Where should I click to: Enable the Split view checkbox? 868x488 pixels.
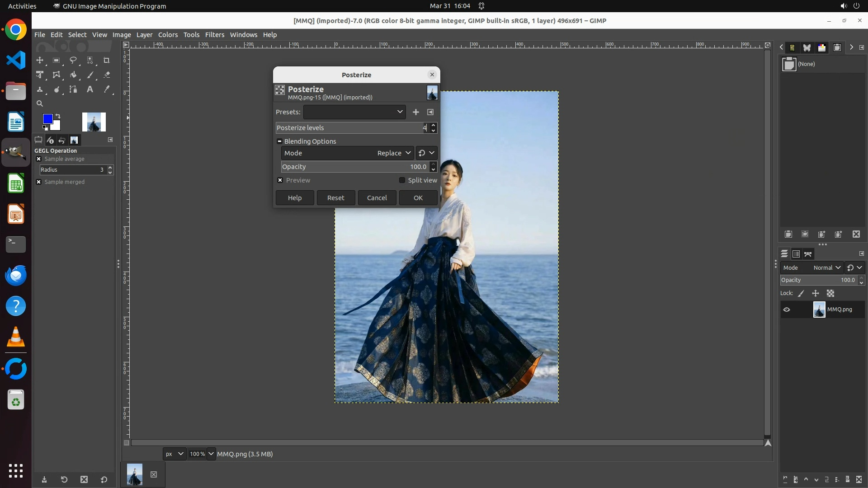pos(402,180)
